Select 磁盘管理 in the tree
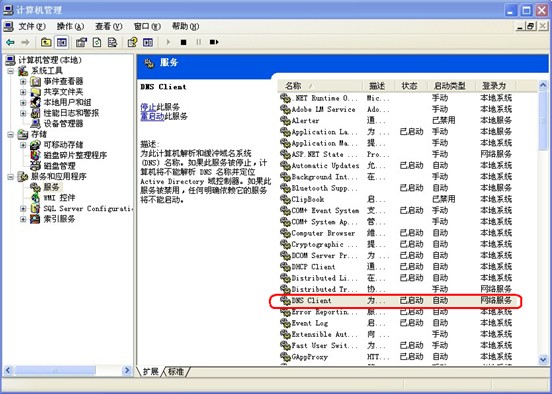 tap(59, 166)
